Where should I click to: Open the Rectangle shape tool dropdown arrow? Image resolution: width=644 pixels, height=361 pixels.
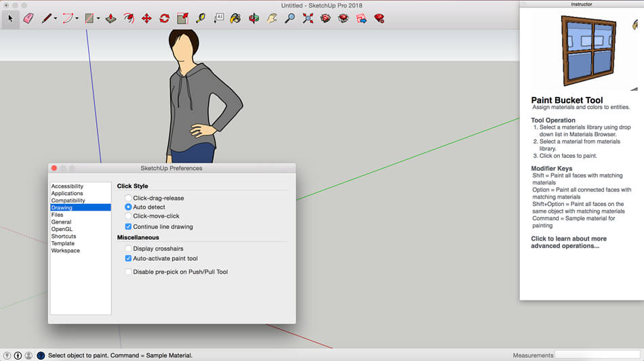click(x=98, y=18)
